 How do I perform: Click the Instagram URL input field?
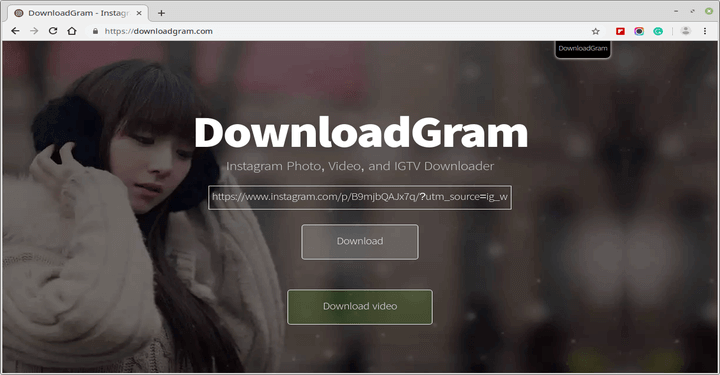point(360,197)
